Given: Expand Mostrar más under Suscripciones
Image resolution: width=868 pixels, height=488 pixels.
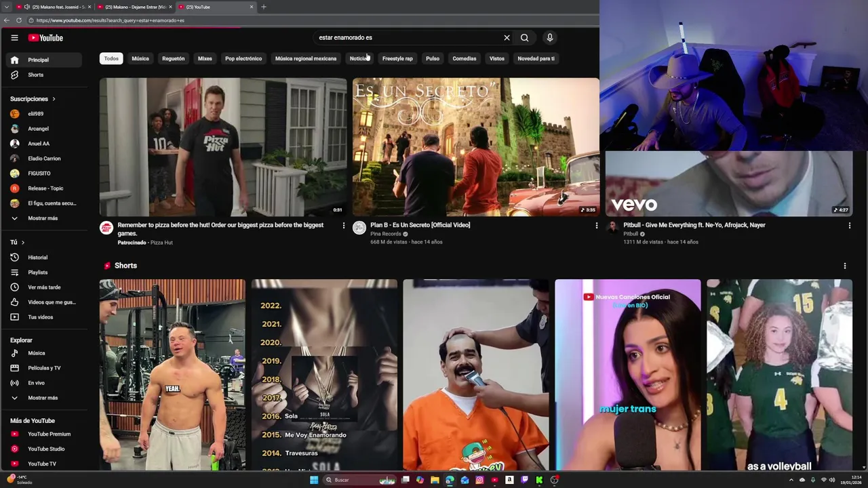Looking at the screenshot, I should coord(44,218).
